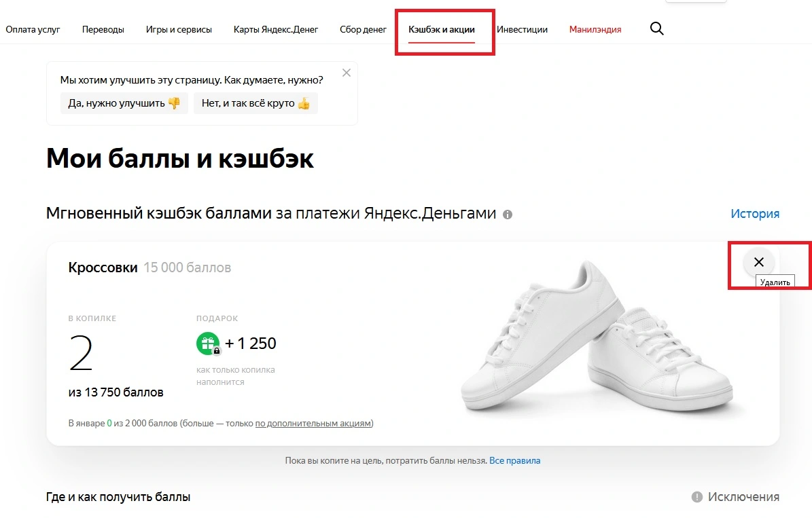
Task: Select Карты Яндекс.Денег in navigation
Action: 275,29
